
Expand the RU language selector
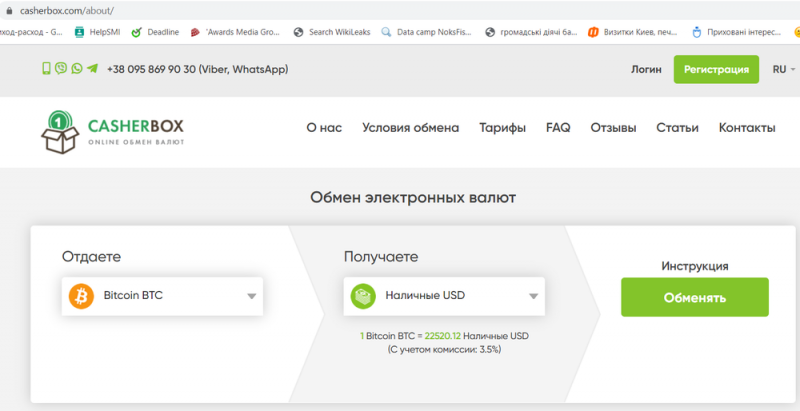tap(784, 70)
